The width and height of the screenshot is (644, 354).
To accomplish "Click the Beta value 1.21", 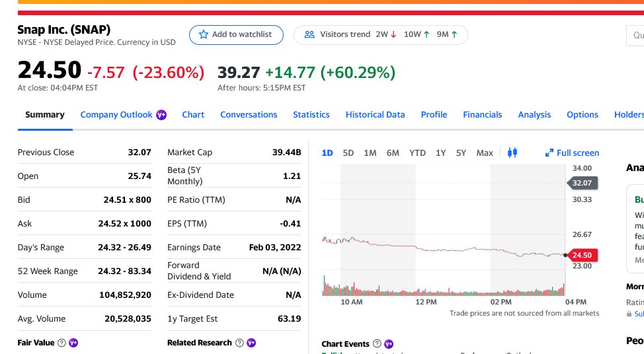I will coord(292,176).
